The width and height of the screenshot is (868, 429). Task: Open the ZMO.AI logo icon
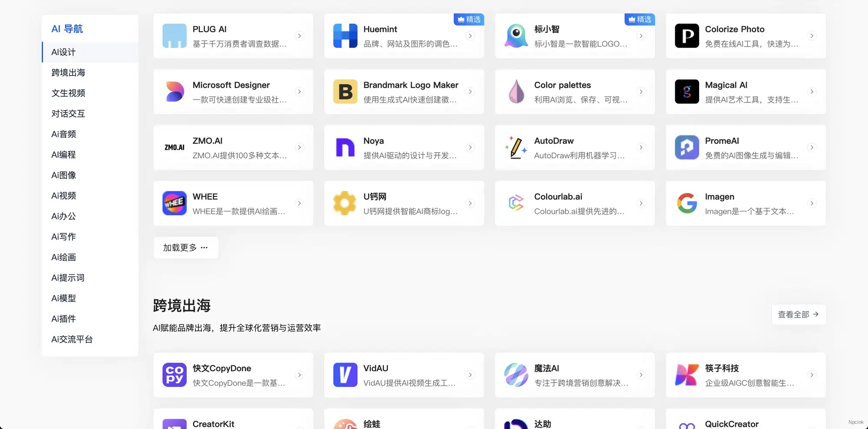[x=174, y=147]
